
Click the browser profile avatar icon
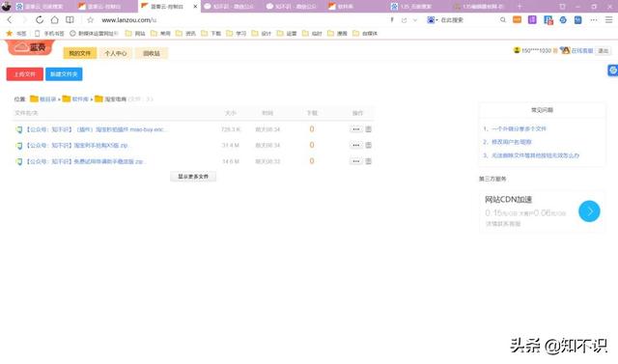coord(6,6)
